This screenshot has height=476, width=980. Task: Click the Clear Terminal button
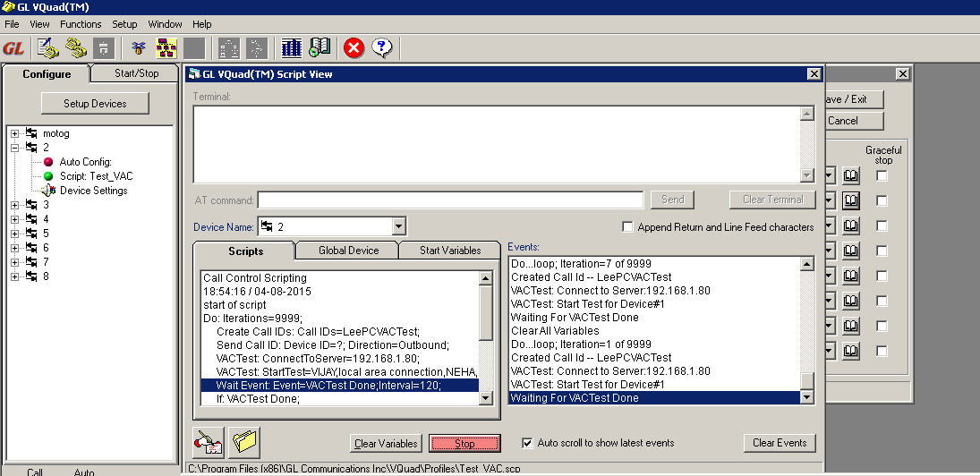click(772, 200)
